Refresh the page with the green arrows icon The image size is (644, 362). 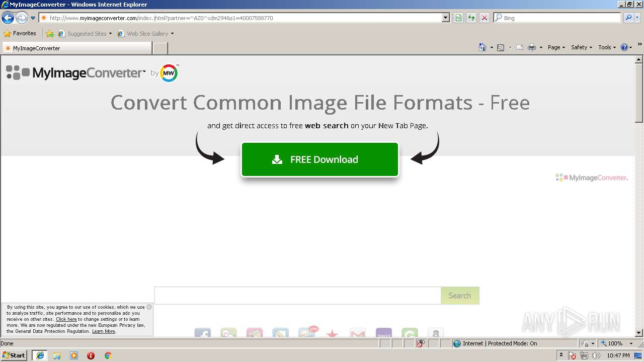pyautogui.click(x=471, y=18)
